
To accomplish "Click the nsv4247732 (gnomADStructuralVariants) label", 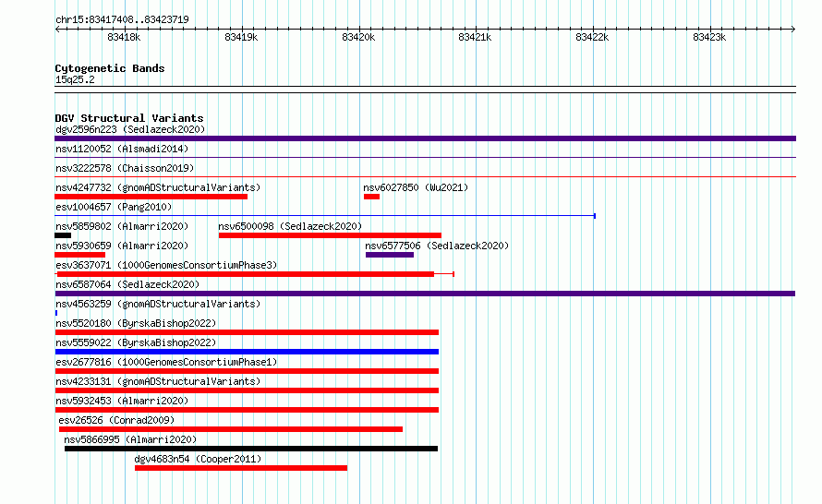I will pyautogui.click(x=158, y=187).
